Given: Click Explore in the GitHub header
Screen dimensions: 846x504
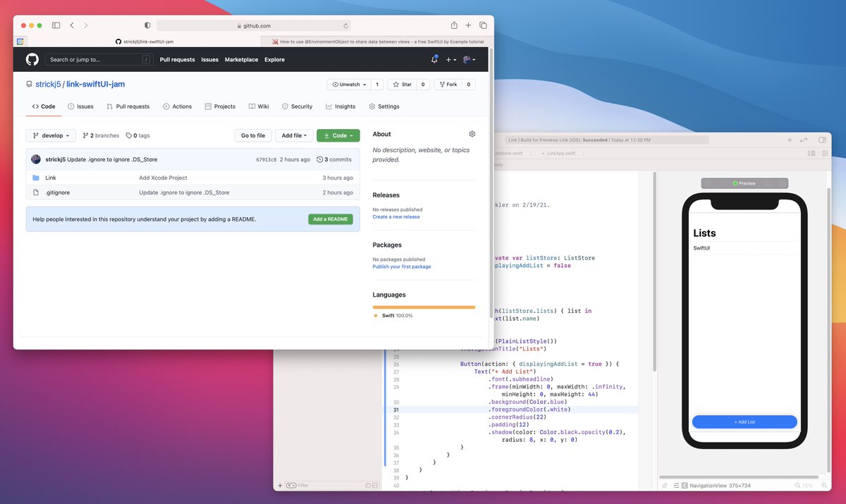Looking at the screenshot, I should tap(274, 60).
